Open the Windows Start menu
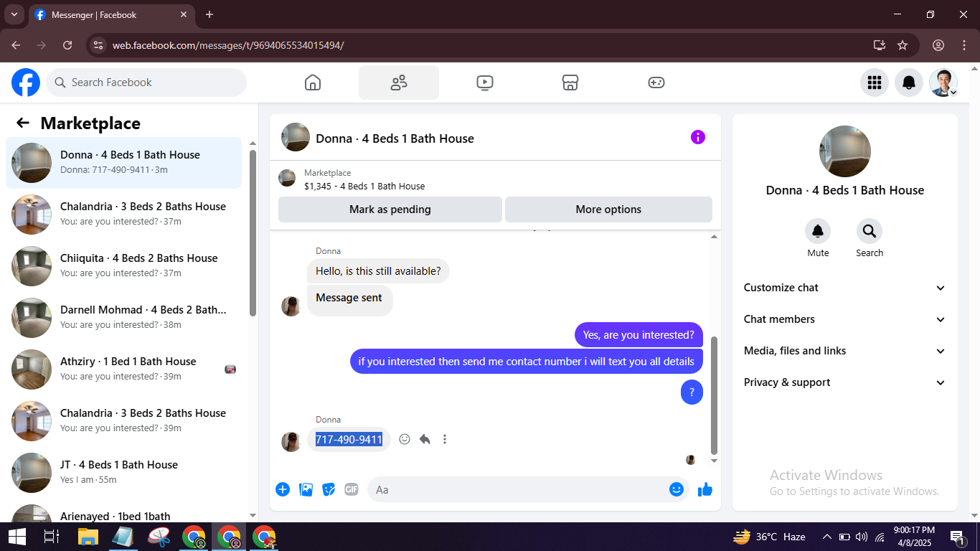The width and height of the screenshot is (980, 551). point(17,537)
